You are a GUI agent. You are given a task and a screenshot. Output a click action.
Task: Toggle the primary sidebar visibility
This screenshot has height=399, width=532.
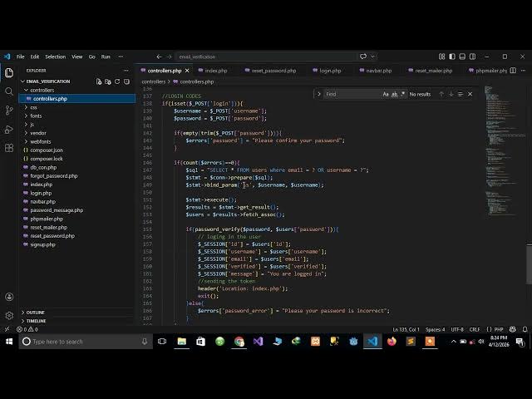(452, 57)
